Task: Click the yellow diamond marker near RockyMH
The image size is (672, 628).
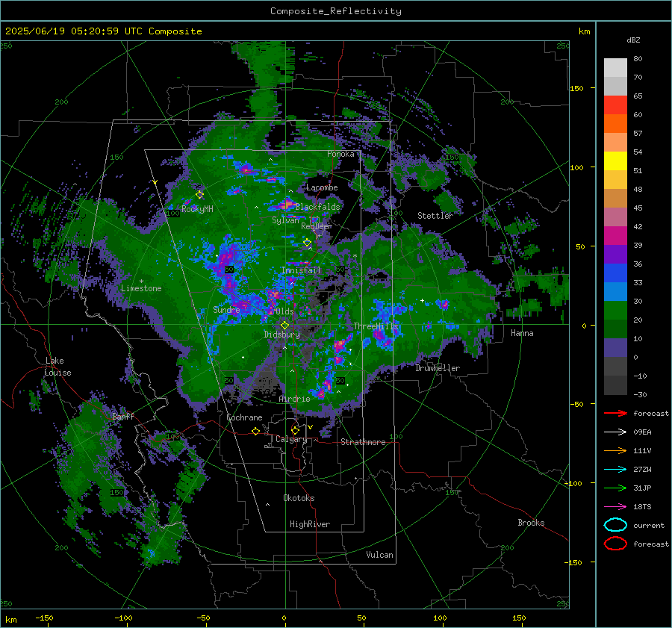Action: coord(199,195)
